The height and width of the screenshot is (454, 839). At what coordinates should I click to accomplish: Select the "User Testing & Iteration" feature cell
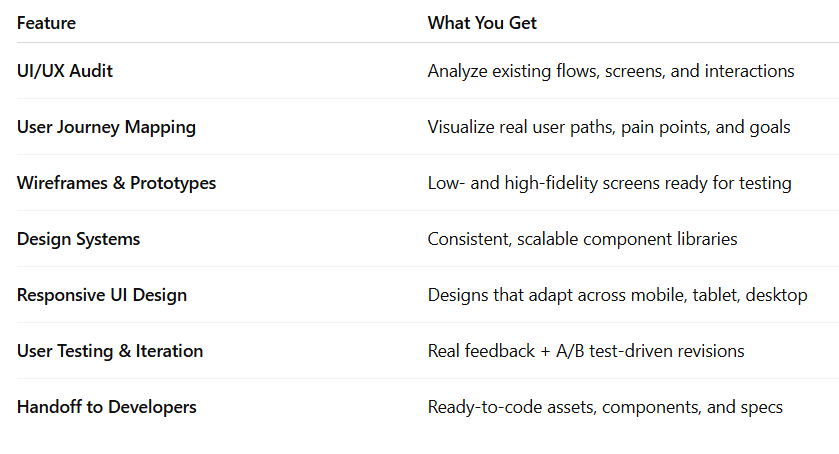[x=110, y=351]
